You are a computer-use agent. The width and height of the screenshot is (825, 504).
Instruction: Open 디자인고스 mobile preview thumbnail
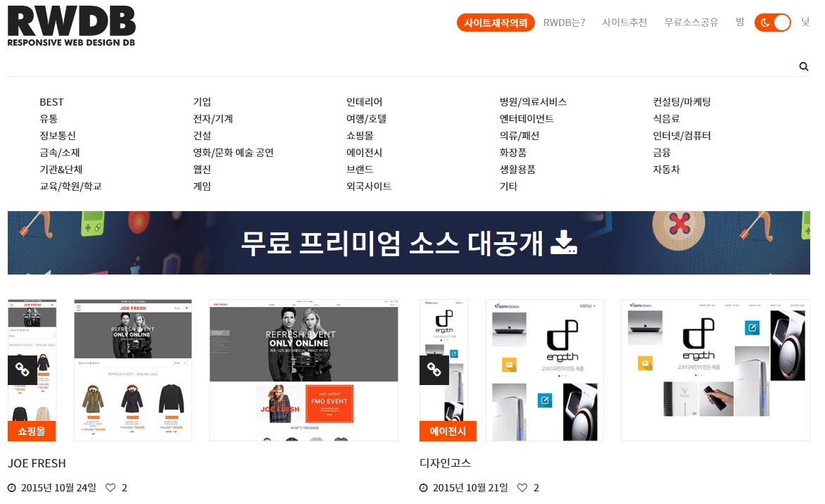pyautogui.click(x=444, y=370)
